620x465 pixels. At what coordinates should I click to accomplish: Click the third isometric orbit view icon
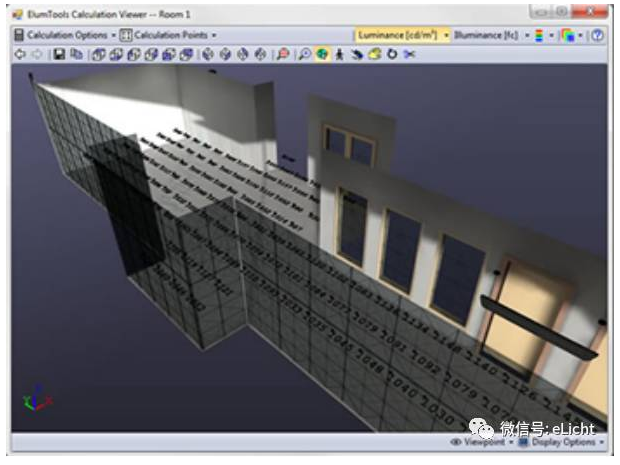click(243, 54)
